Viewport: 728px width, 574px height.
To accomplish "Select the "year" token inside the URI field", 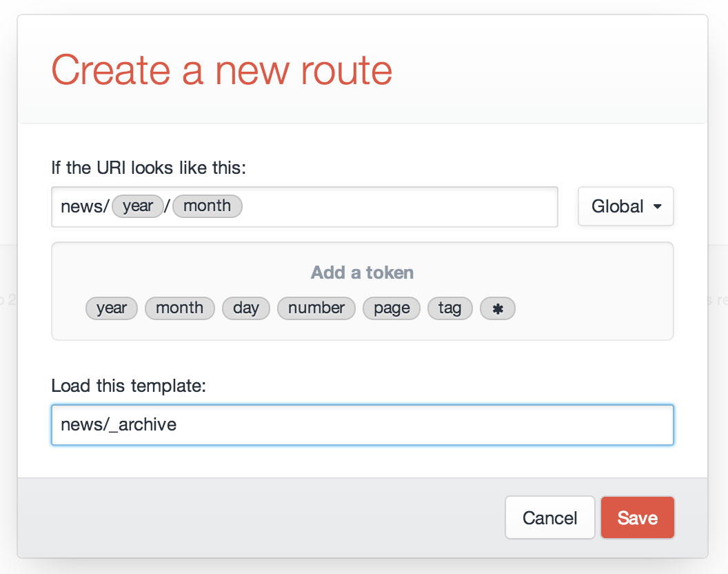I will [137, 206].
